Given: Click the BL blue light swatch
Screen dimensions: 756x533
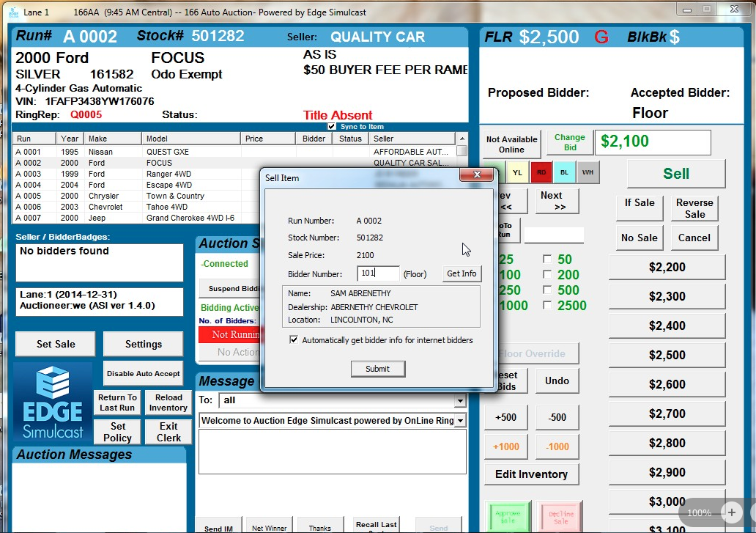Looking at the screenshot, I should coord(565,173).
